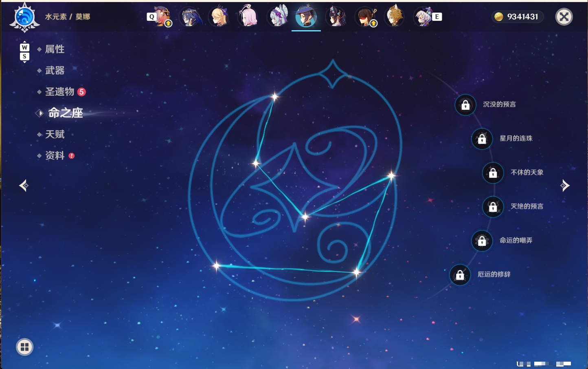Select Mona's highlighted witch-hat avatar
The width and height of the screenshot is (588, 369).
[306, 17]
